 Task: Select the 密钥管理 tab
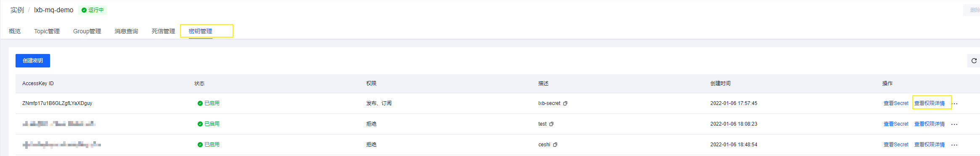pyautogui.click(x=200, y=31)
